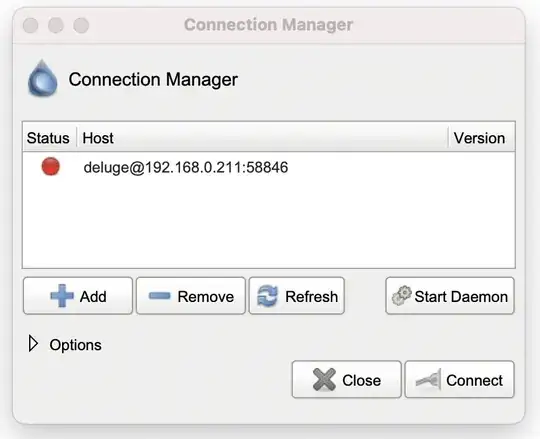Screen dimensions: 540x439
Task: Click the window minimize button in title bar
Action: point(56,25)
